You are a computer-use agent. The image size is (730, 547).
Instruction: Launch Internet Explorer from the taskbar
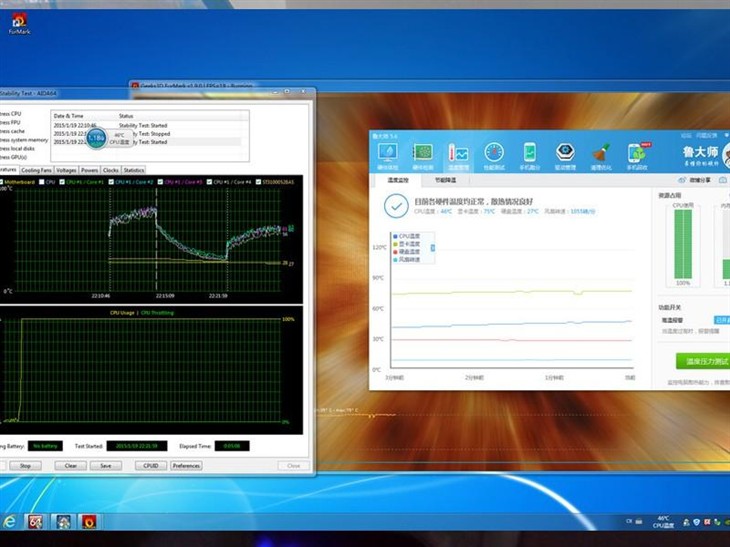pos(9,522)
